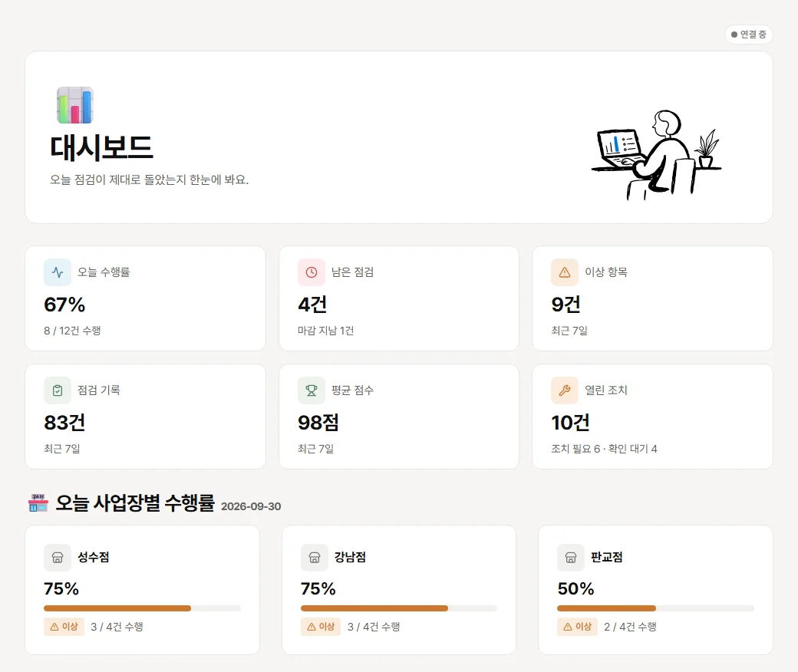
Task: Click the 이상 항목 card label
Action: click(605, 272)
